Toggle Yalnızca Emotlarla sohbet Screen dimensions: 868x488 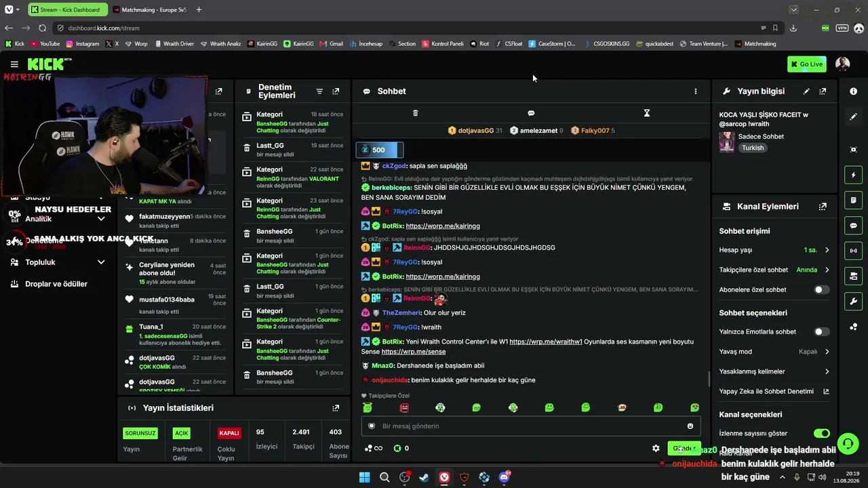[x=821, y=332]
